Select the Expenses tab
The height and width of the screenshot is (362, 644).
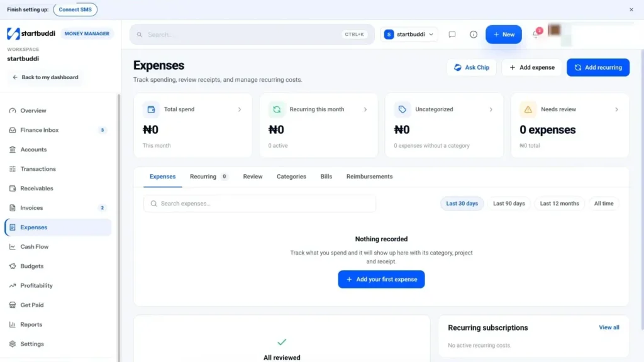[163, 177]
